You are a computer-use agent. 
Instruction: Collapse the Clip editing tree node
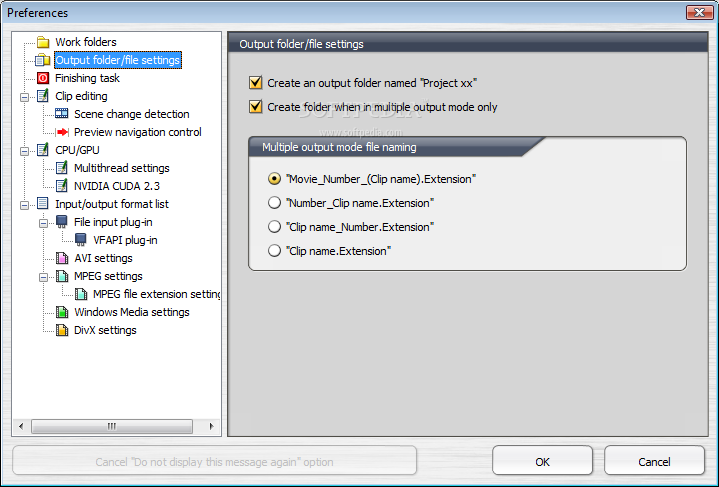[x=24, y=97]
